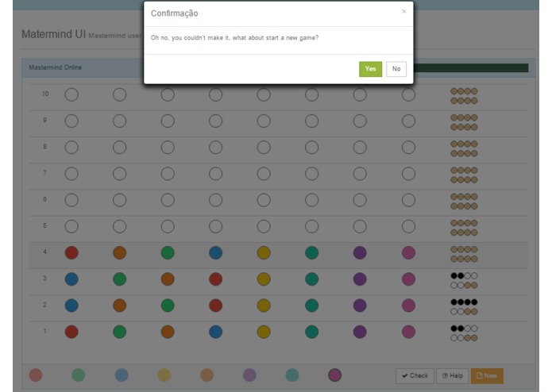Click the red fourth peg in row 3

[x=216, y=279]
